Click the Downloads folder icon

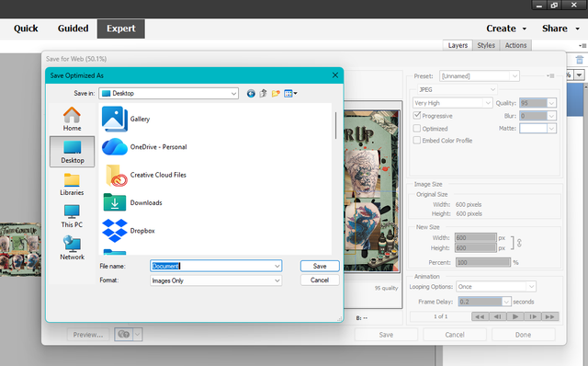point(114,202)
